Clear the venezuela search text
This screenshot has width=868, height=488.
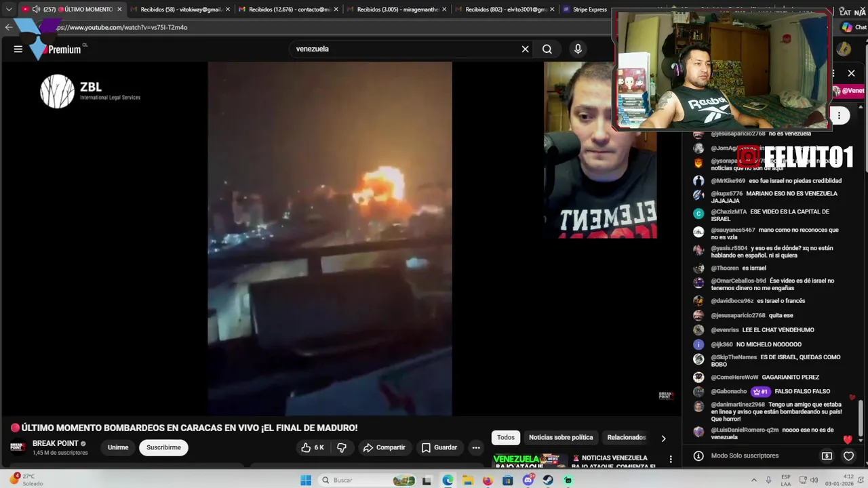pyautogui.click(x=525, y=49)
